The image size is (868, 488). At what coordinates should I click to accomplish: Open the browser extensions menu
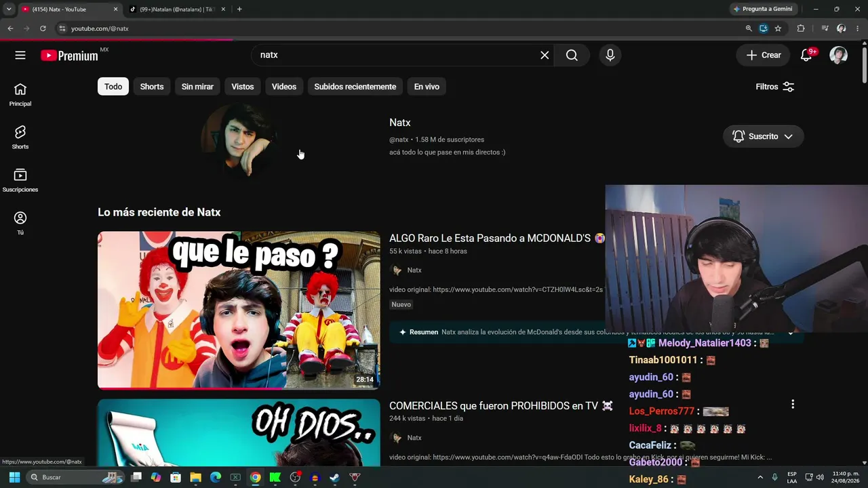click(801, 28)
